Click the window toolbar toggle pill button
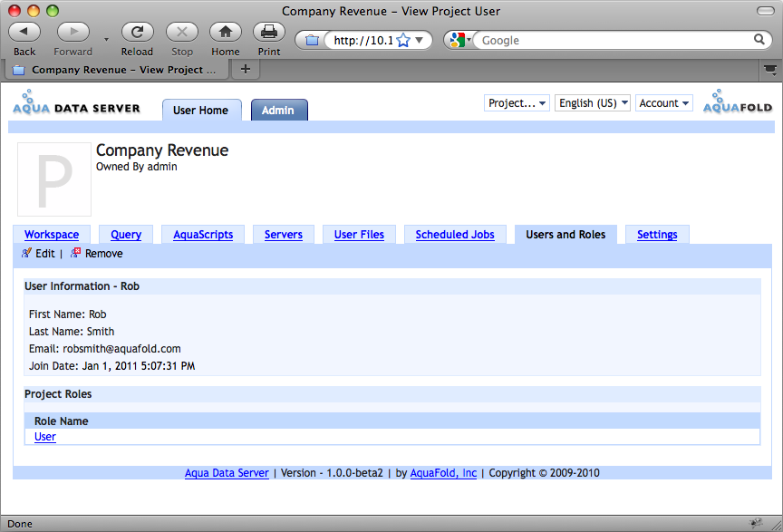The width and height of the screenshot is (783, 532). pyautogui.click(x=766, y=11)
